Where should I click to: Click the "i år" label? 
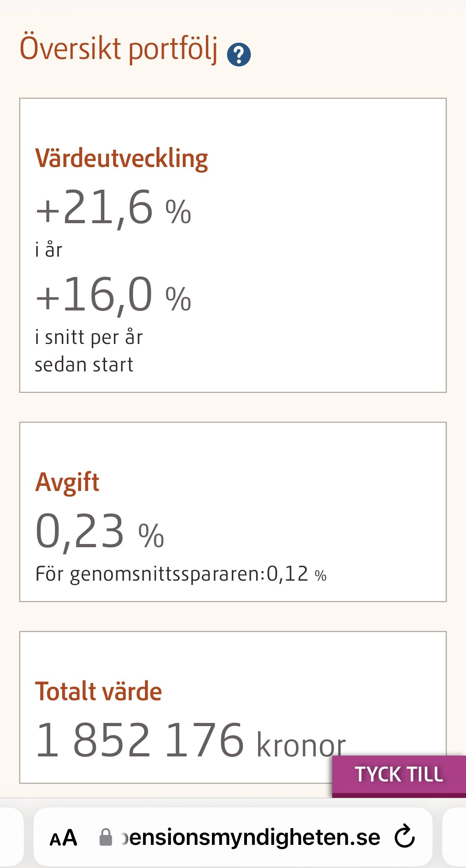point(49,250)
